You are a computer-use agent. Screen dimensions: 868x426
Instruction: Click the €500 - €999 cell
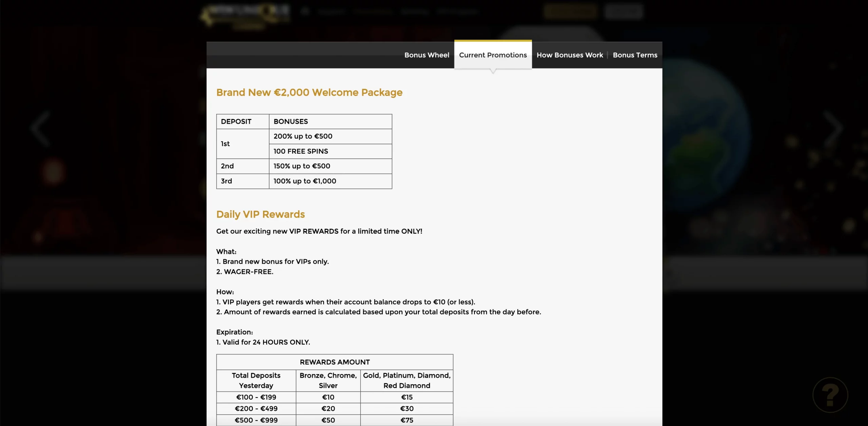(x=256, y=420)
